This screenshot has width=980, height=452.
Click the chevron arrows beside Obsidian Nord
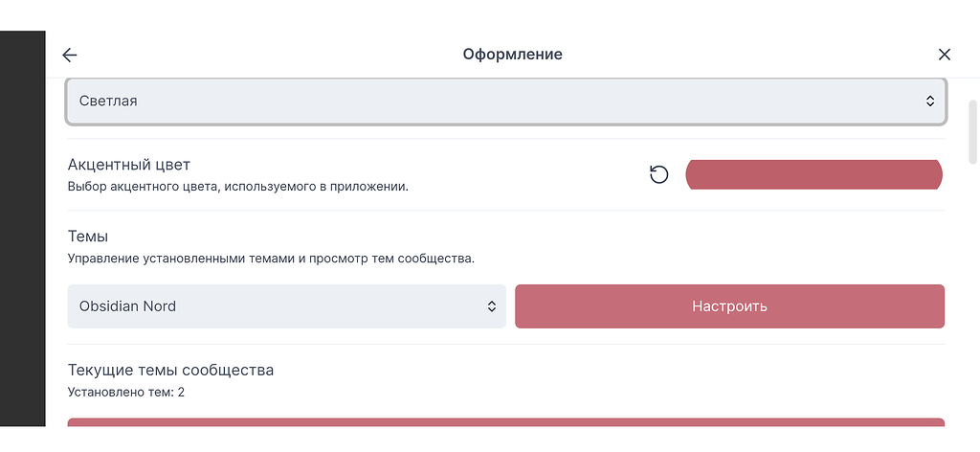click(x=491, y=306)
